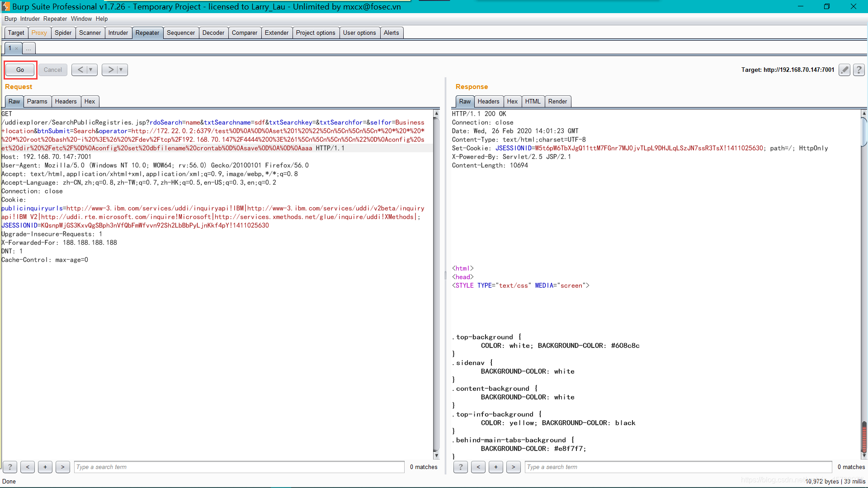Open the Intruder tab

(x=118, y=32)
